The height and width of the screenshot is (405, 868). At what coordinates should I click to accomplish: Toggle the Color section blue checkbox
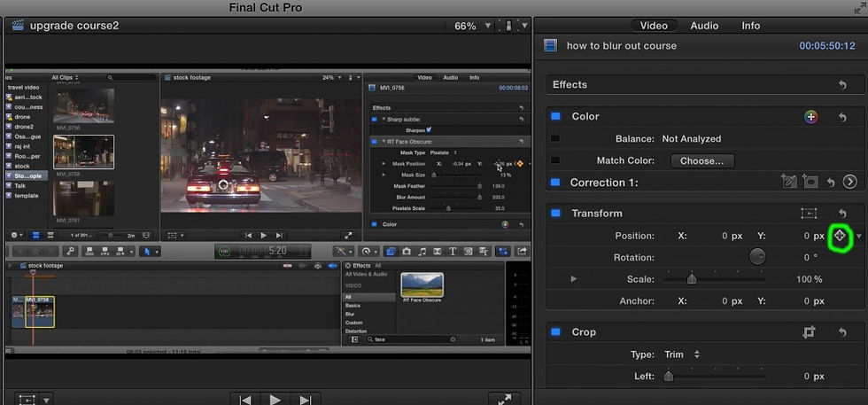tap(555, 116)
